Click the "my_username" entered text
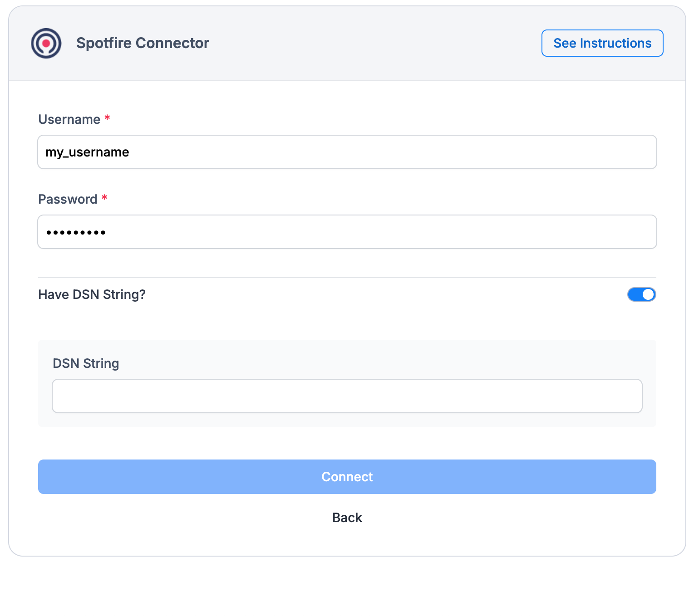 pos(87,152)
